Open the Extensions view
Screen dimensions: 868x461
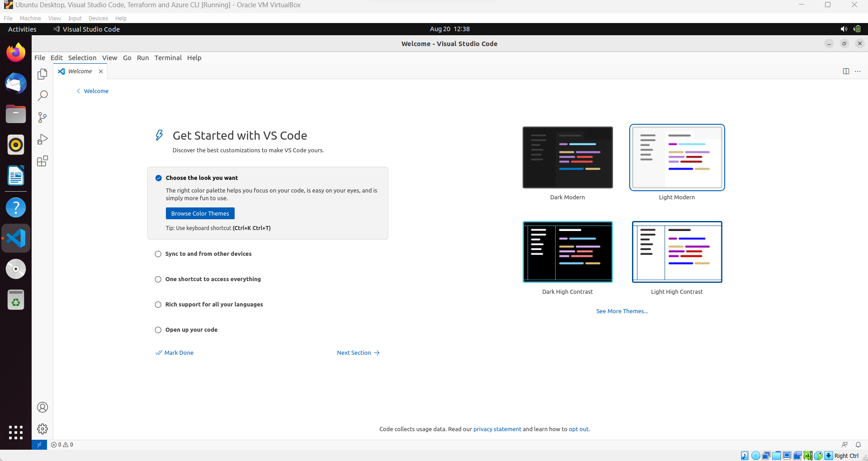tap(42, 161)
